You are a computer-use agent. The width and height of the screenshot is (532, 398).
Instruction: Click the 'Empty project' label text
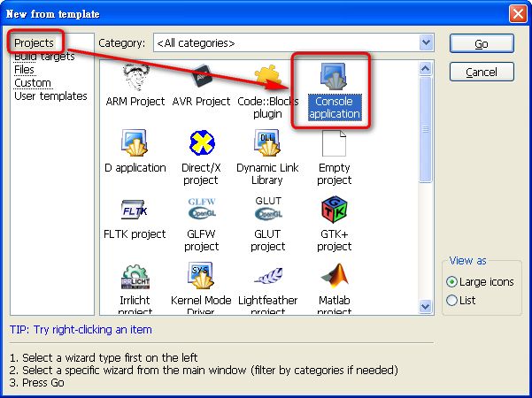point(335,173)
